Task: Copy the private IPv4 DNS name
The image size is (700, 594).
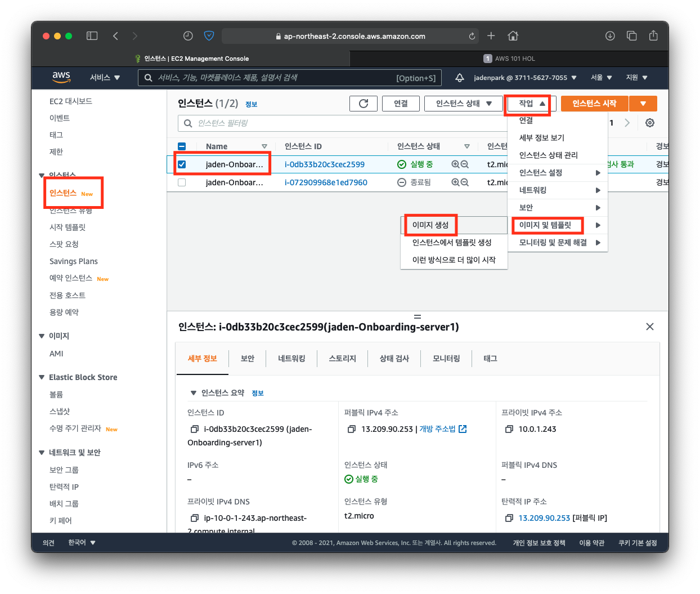Action: pos(195,518)
